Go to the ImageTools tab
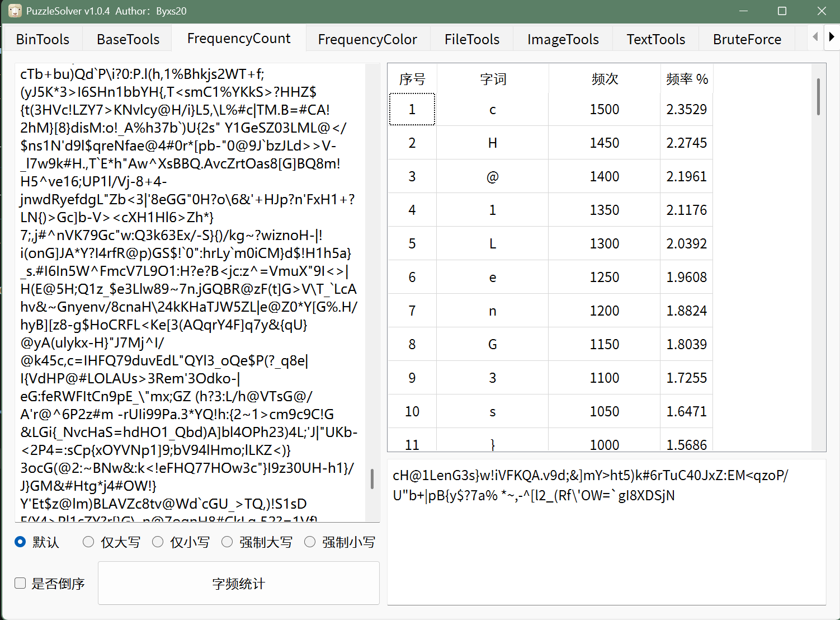Screen dimensions: 840x620 (563, 39)
